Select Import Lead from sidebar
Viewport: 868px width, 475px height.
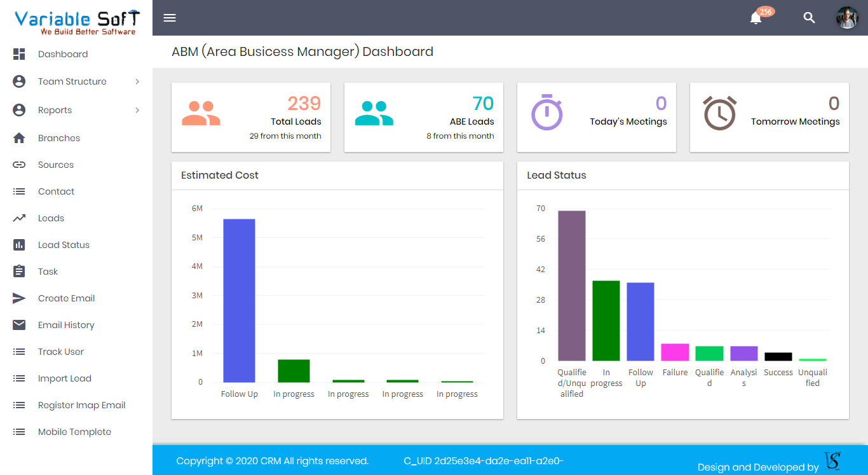pyautogui.click(x=65, y=378)
